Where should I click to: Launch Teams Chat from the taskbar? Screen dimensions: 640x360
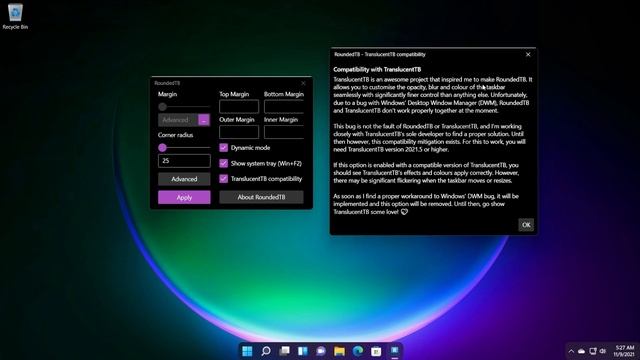[x=321, y=351]
